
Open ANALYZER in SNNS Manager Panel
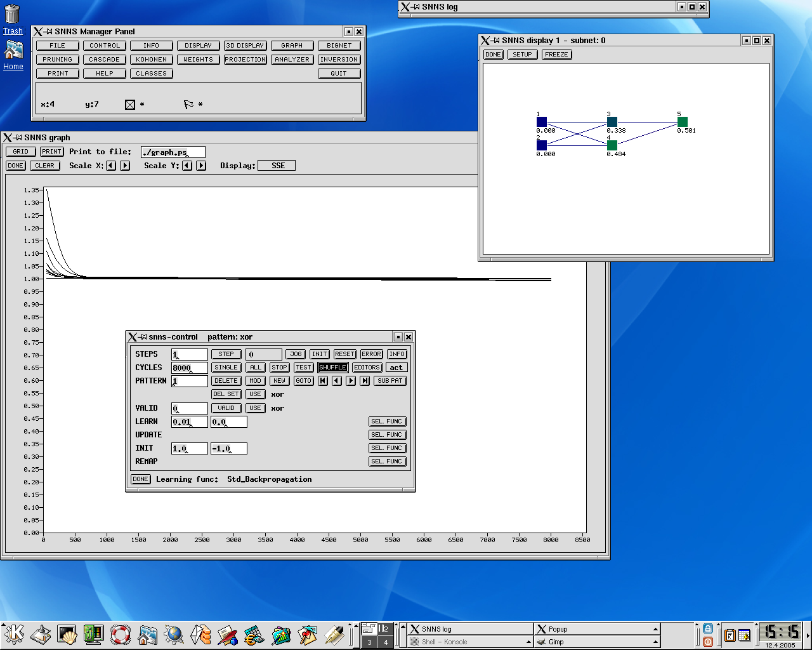(x=292, y=60)
